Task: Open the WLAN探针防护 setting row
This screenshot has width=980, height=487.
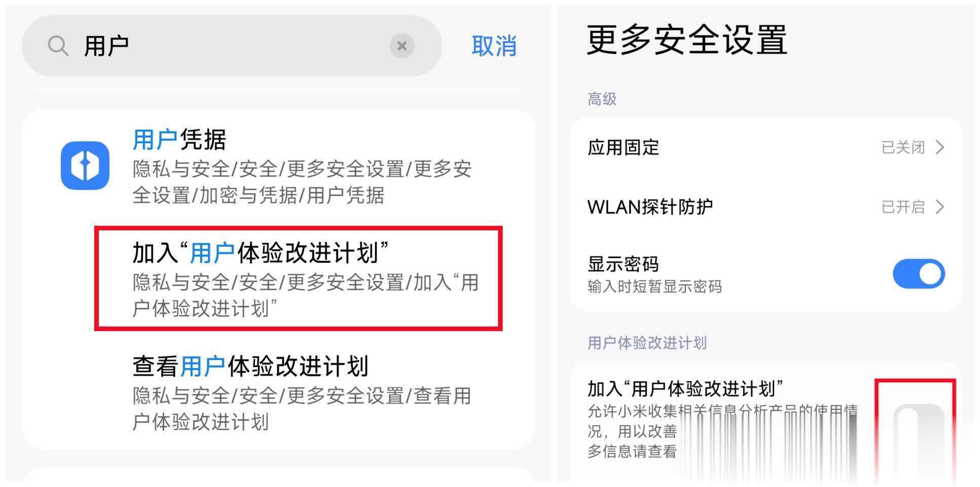Action: pos(766,207)
